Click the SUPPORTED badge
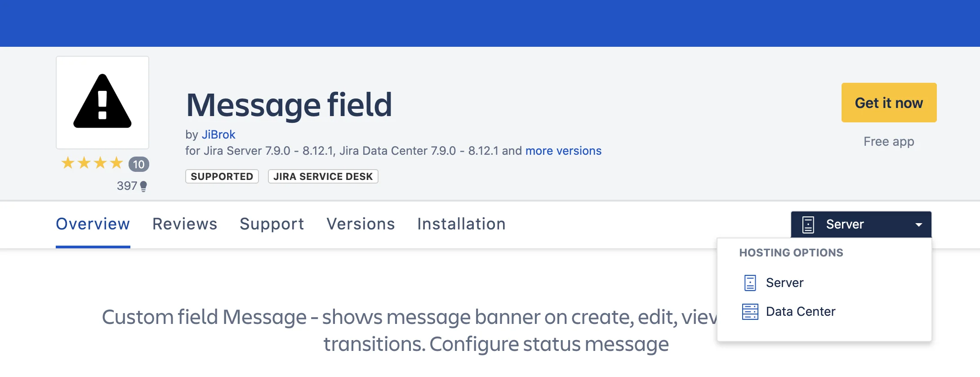This screenshot has height=377, width=980. (222, 176)
